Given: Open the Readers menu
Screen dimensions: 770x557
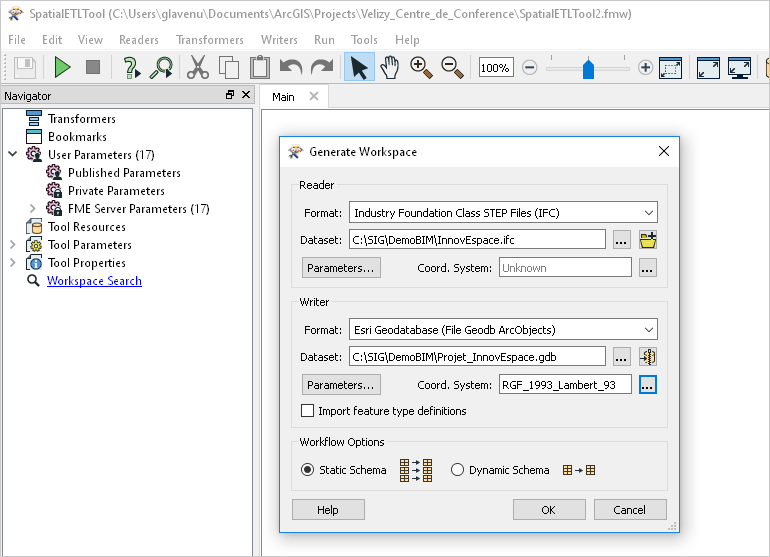Looking at the screenshot, I should point(139,40).
